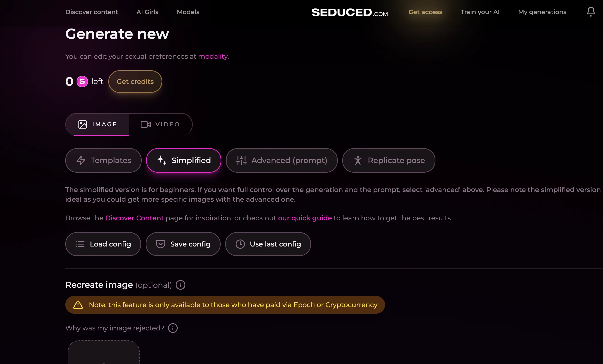Click the video camera icon
The height and width of the screenshot is (364, 603).
click(x=146, y=124)
